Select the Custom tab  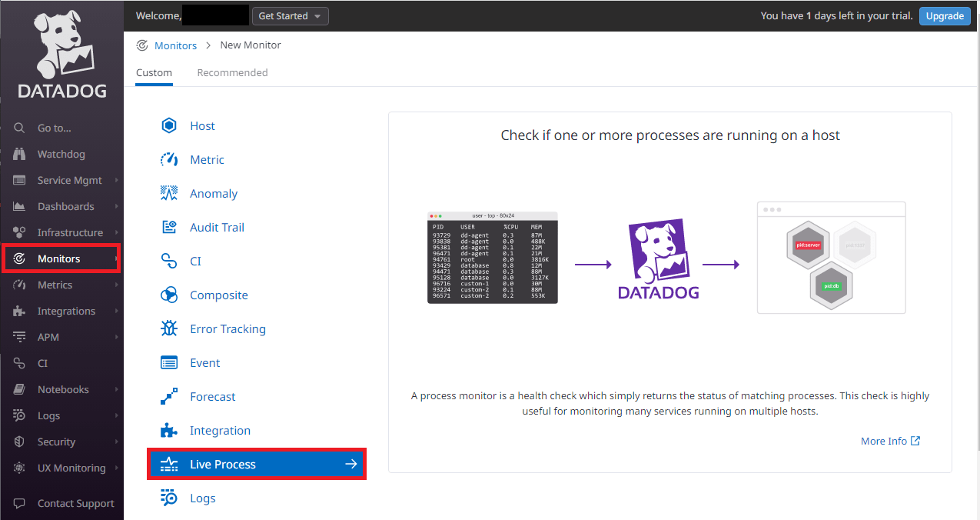click(154, 73)
